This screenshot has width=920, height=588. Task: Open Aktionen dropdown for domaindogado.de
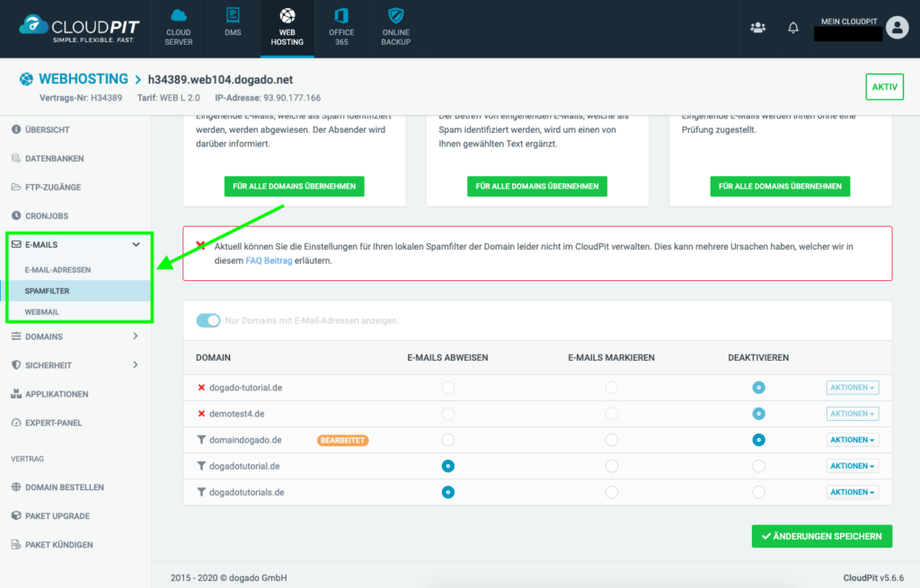[852, 440]
